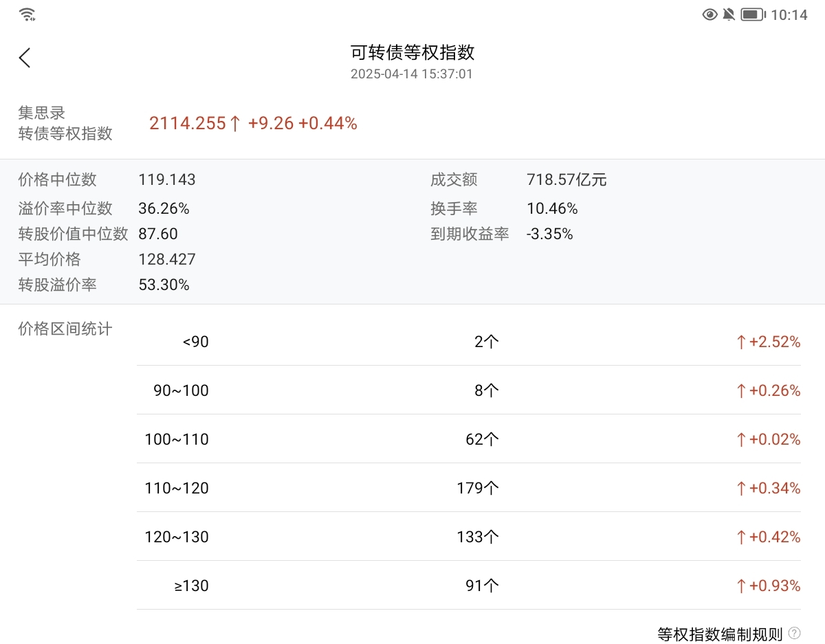Select the <90 price range row
Screen dimensions: 825x644
(x=468, y=342)
